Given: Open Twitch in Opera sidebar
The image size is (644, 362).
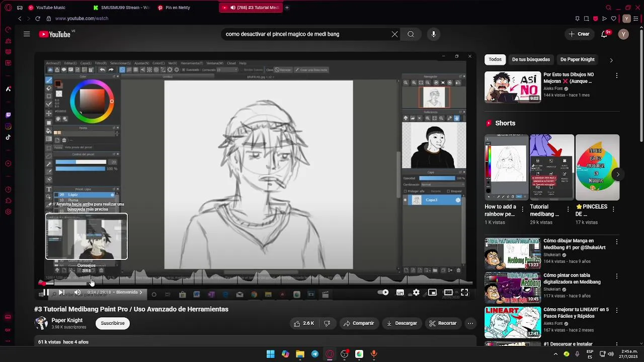Looking at the screenshot, I should pos(8,115).
